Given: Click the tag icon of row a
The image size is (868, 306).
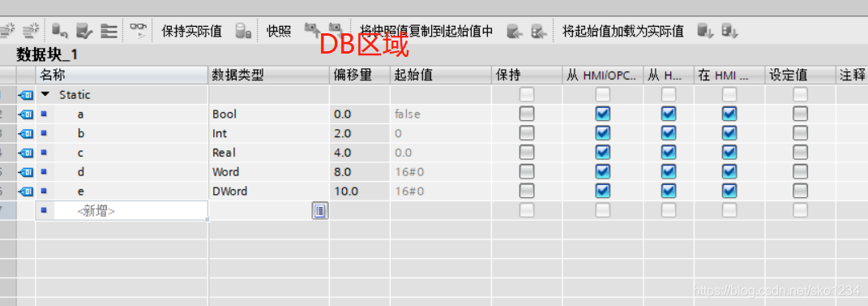Looking at the screenshot, I should click(x=26, y=114).
